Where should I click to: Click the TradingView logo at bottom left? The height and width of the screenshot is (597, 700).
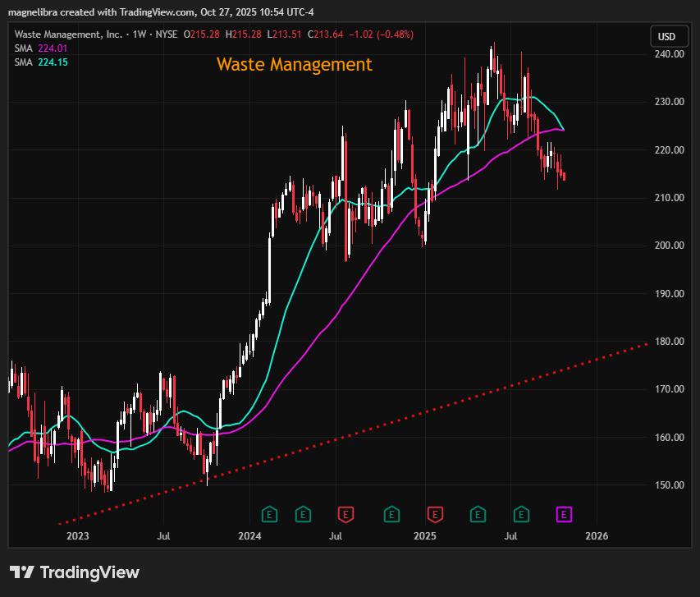(75, 572)
